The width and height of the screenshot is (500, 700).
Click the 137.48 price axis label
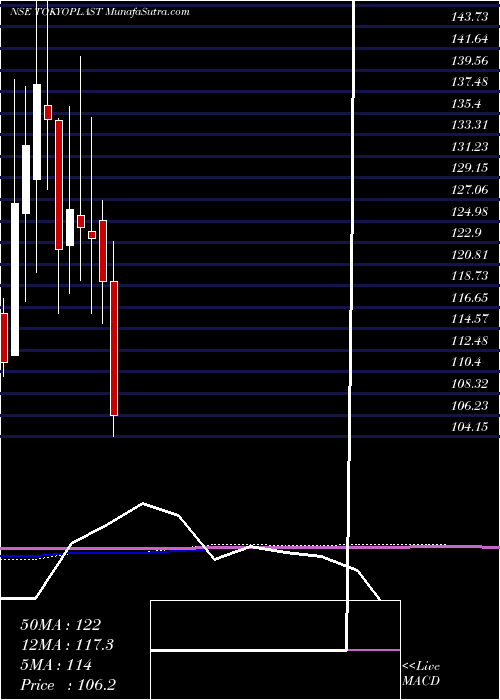coord(470,83)
